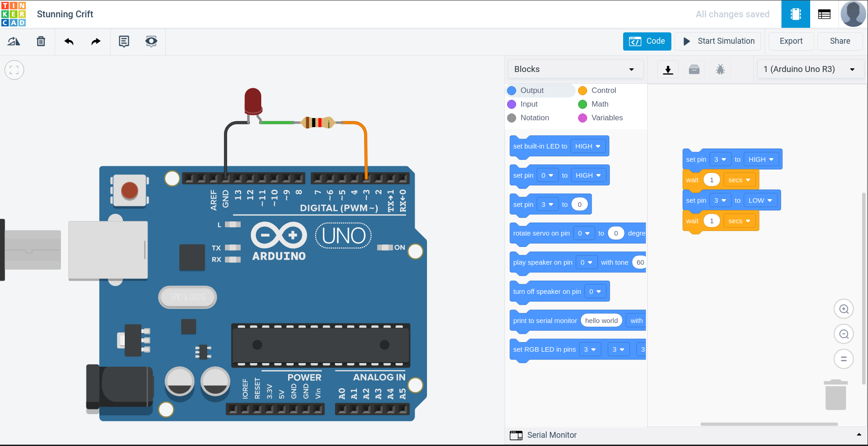
Task: Open the component list table icon
Action: click(x=824, y=14)
